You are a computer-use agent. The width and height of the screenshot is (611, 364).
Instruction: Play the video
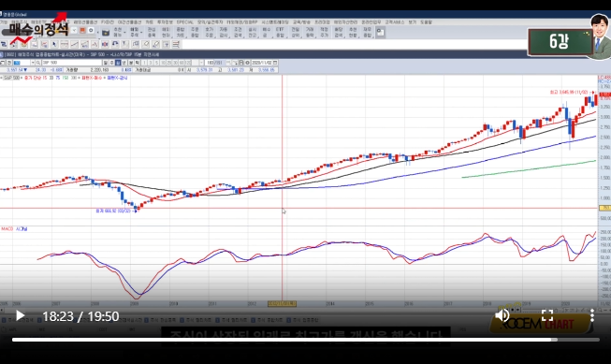[20, 315]
